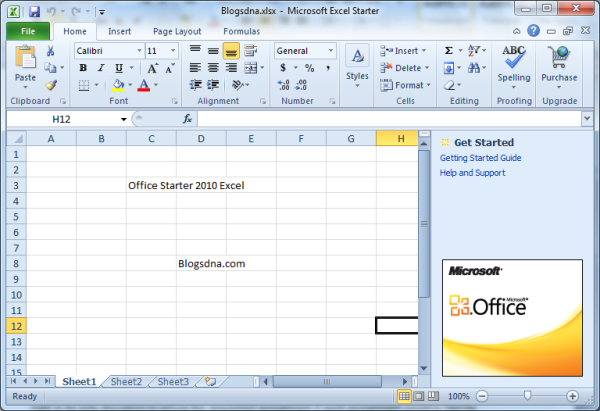Increase font size with Grow Font
Viewport: 600px width, 411px height.
click(153, 68)
